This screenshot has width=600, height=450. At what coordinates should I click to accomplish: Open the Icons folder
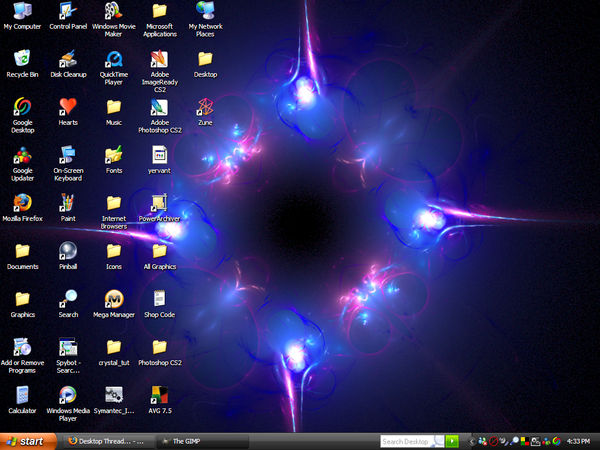(114, 256)
